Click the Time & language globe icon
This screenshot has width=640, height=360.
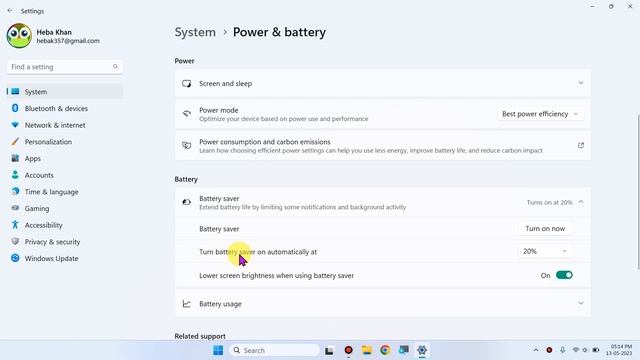(15, 191)
